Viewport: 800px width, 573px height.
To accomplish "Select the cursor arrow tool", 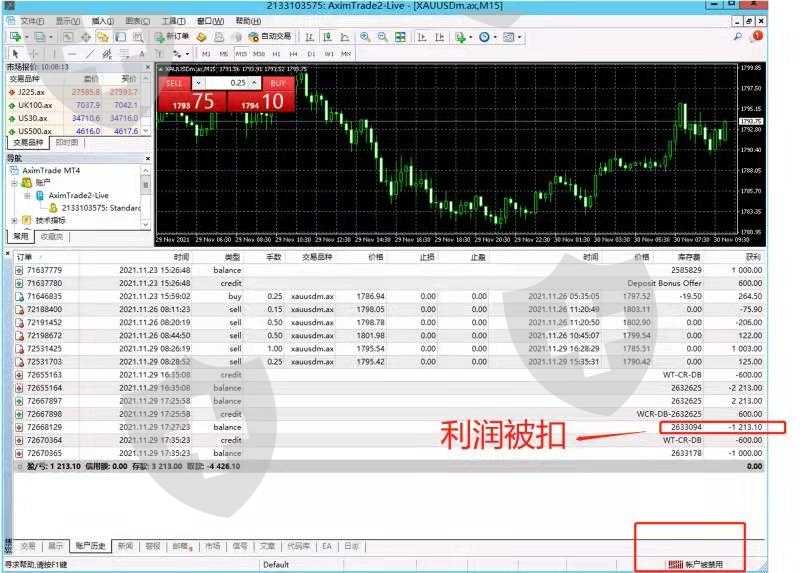I will [14, 53].
